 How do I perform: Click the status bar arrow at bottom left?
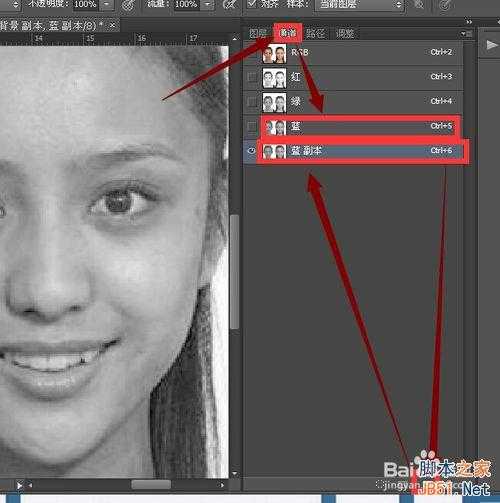pyautogui.click(x=19, y=485)
